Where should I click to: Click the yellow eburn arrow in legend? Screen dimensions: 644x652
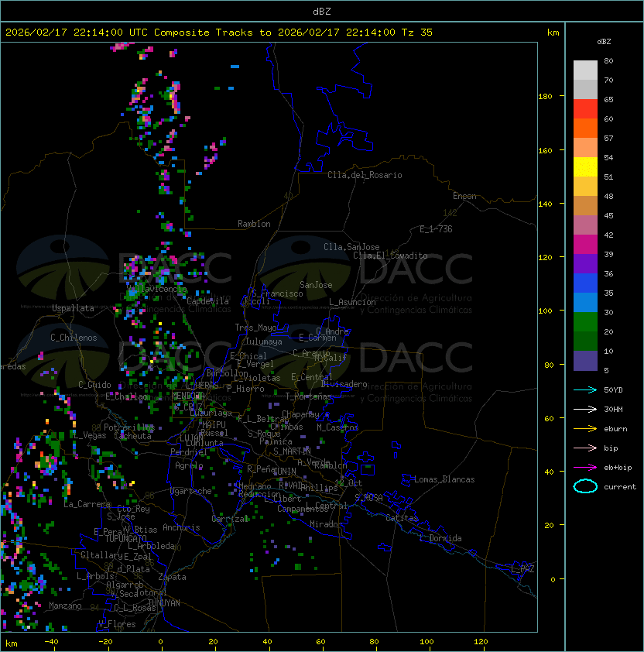[x=585, y=429]
